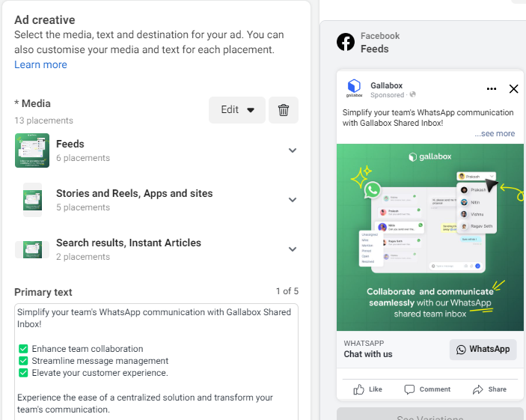Delete media using the trash icon

click(x=283, y=110)
